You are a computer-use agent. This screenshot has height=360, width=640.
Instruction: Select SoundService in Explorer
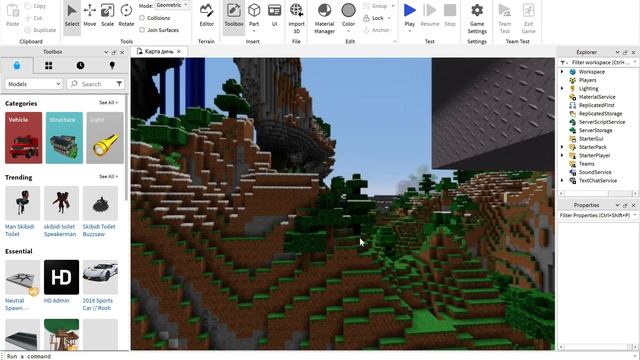595,172
